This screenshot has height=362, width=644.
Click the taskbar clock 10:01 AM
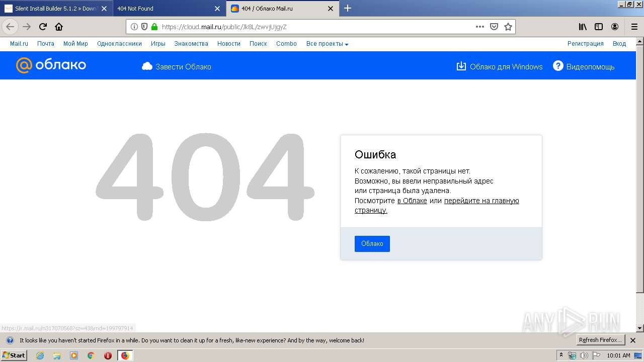click(x=618, y=355)
